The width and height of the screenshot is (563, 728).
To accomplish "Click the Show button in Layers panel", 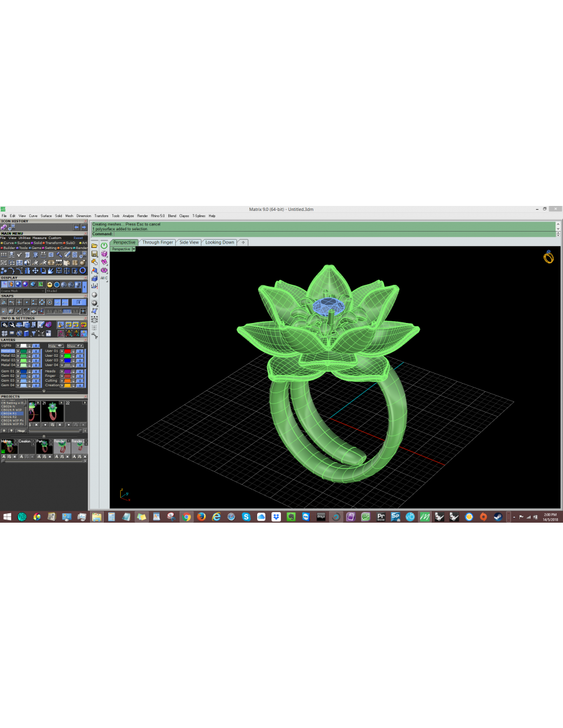I will [x=75, y=346].
